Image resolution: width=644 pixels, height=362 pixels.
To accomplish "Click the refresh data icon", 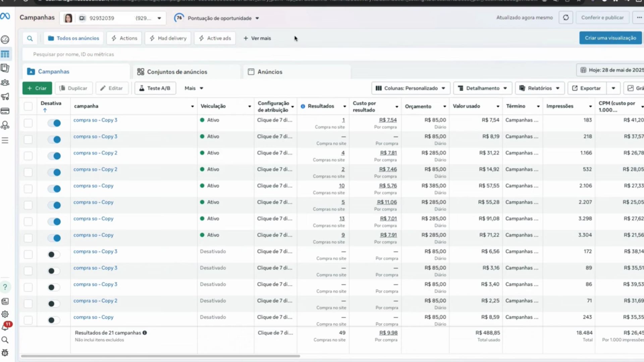I will (x=566, y=18).
